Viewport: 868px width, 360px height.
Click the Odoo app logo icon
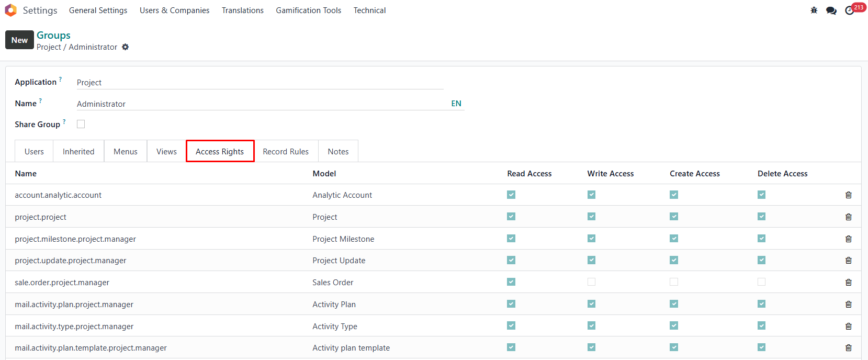click(x=10, y=10)
